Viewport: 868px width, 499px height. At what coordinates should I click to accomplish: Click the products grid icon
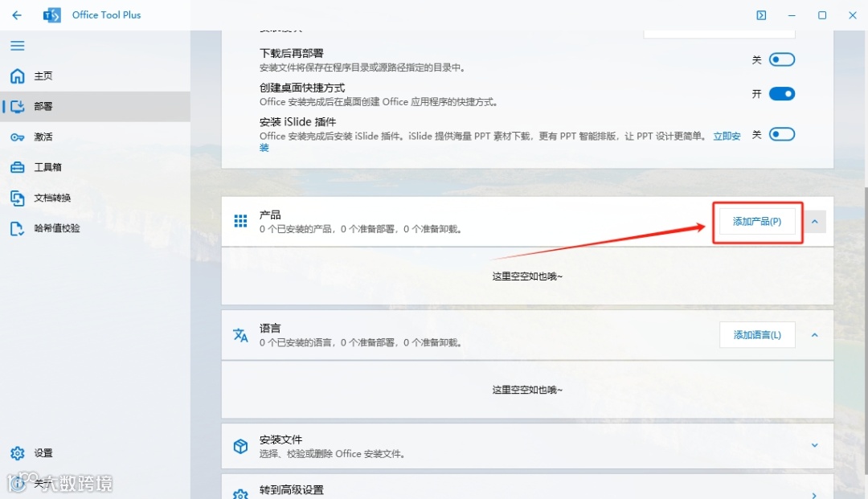pyautogui.click(x=240, y=221)
